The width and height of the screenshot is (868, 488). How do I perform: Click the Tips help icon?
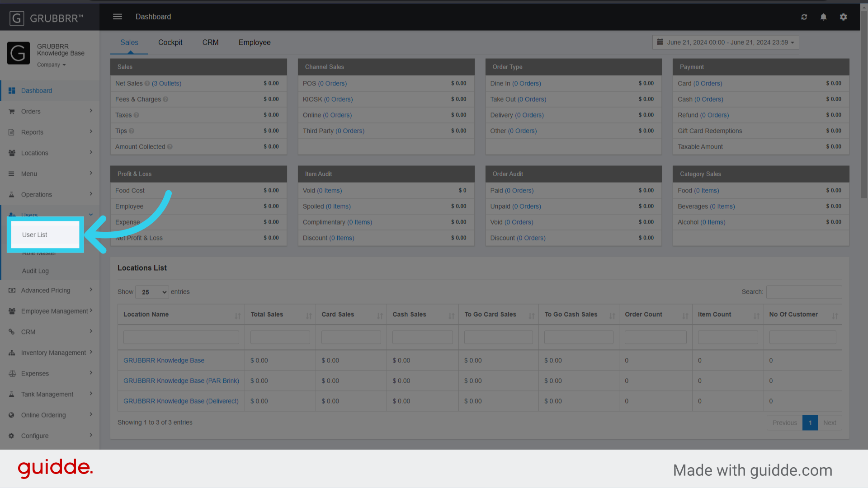tap(132, 131)
